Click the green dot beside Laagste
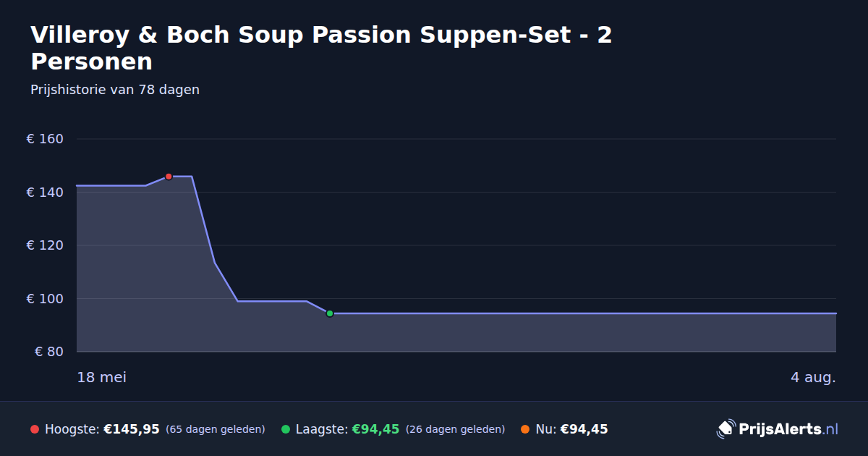The image size is (868, 456). point(286,429)
